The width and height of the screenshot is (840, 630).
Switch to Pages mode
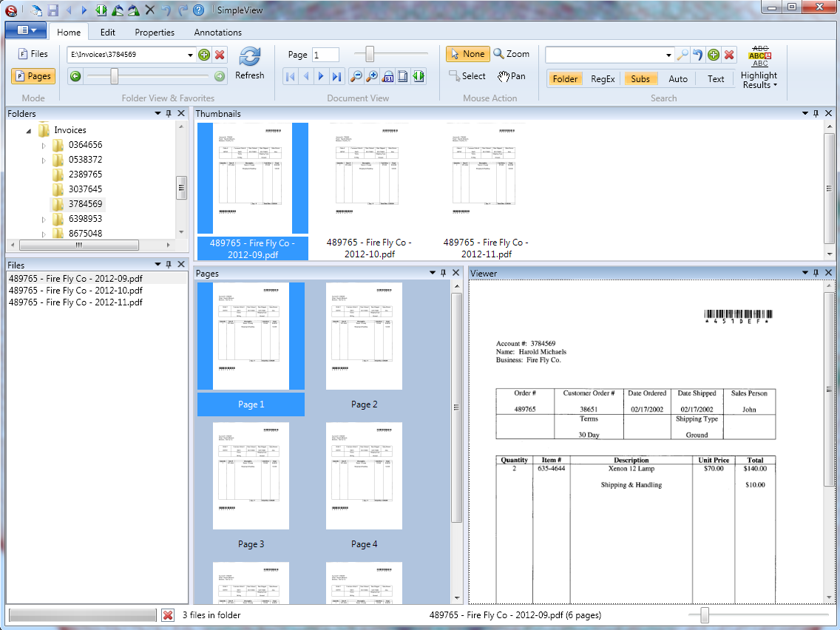coord(33,76)
